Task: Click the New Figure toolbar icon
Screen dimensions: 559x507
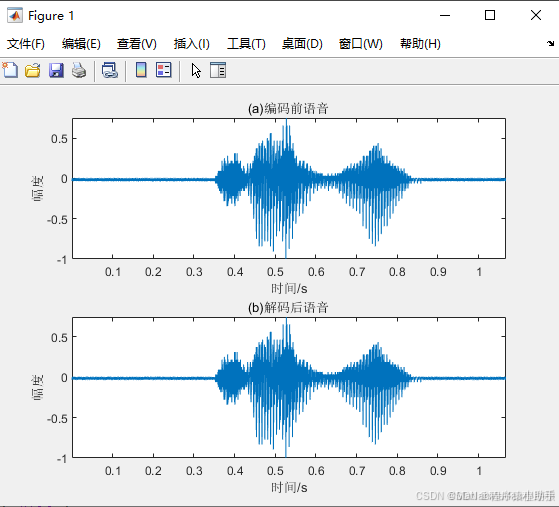Action: coord(10,70)
